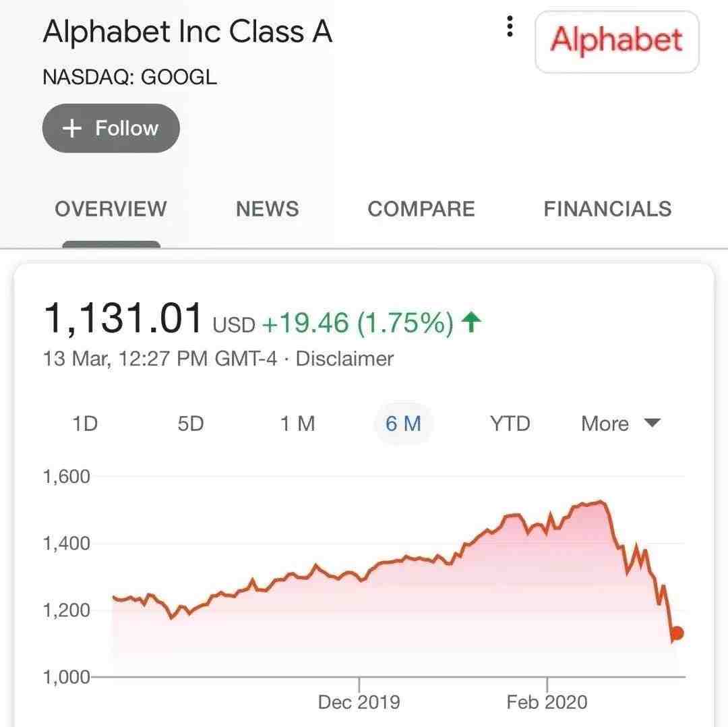
Task: Switch to the COMPARE tab
Action: (421, 208)
